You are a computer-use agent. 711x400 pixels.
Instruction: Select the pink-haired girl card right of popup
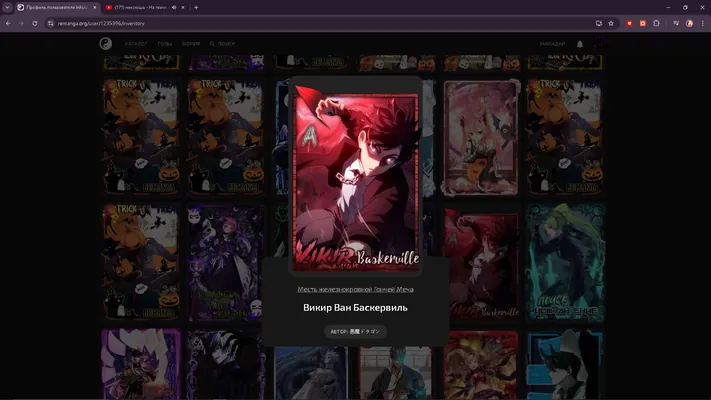click(x=481, y=138)
